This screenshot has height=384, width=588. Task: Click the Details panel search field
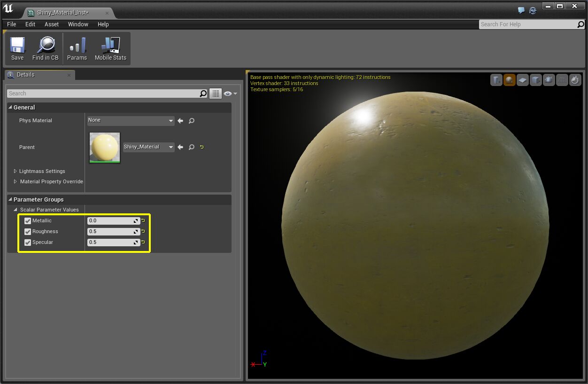pyautogui.click(x=103, y=94)
